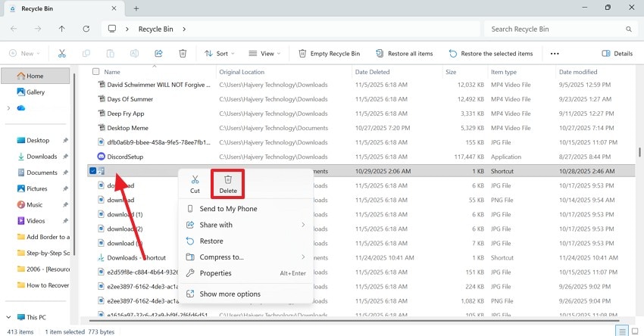Sort by Original Location column header
The width and height of the screenshot is (644, 336).
284,72
